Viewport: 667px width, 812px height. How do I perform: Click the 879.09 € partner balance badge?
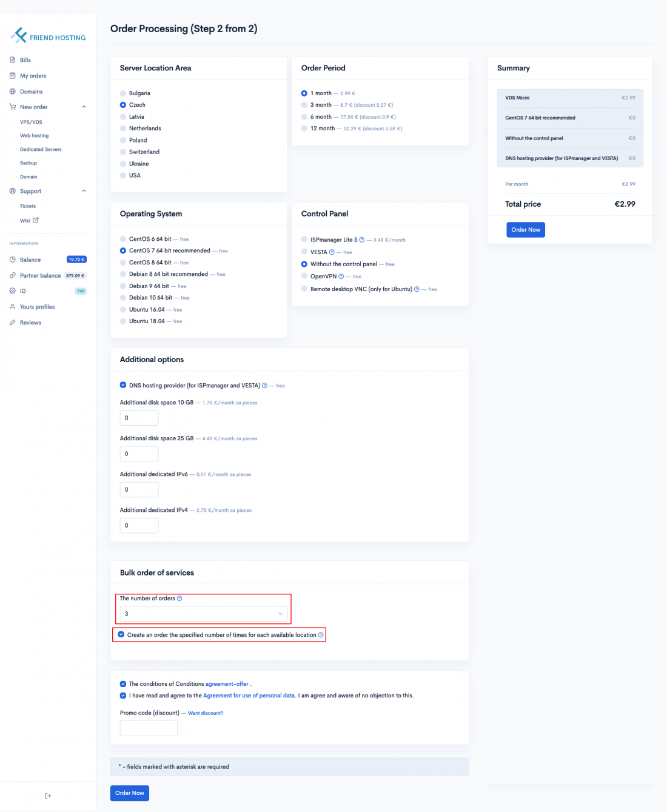[x=75, y=275]
